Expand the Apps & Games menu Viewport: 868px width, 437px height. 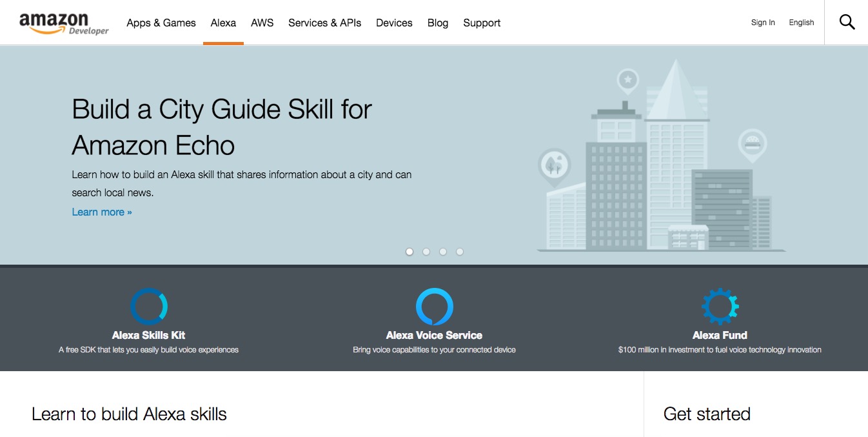click(x=161, y=23)
